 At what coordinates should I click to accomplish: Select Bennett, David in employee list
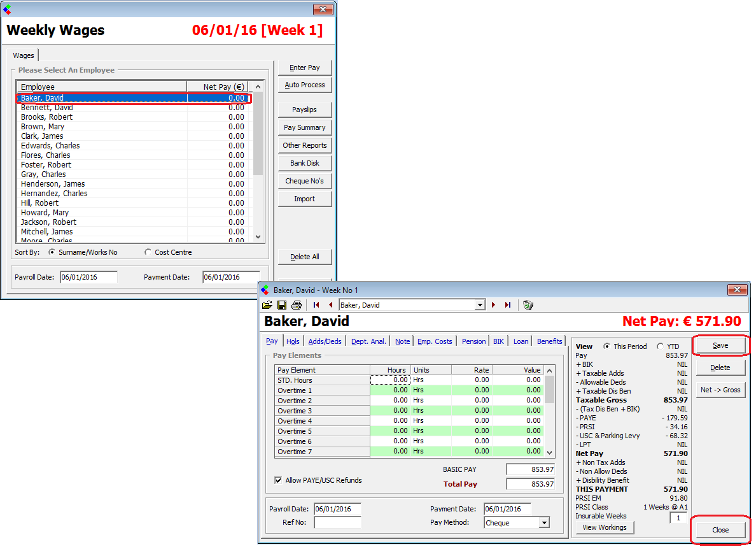coord(102,108)
